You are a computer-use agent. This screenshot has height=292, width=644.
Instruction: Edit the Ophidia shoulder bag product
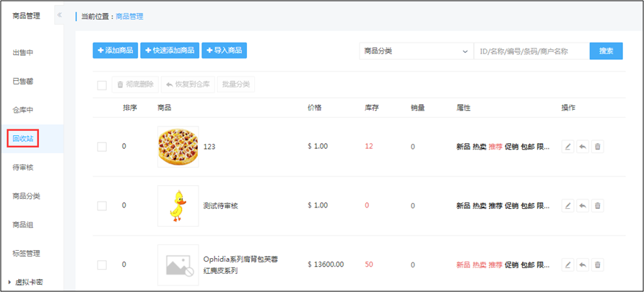pos(567,265)
